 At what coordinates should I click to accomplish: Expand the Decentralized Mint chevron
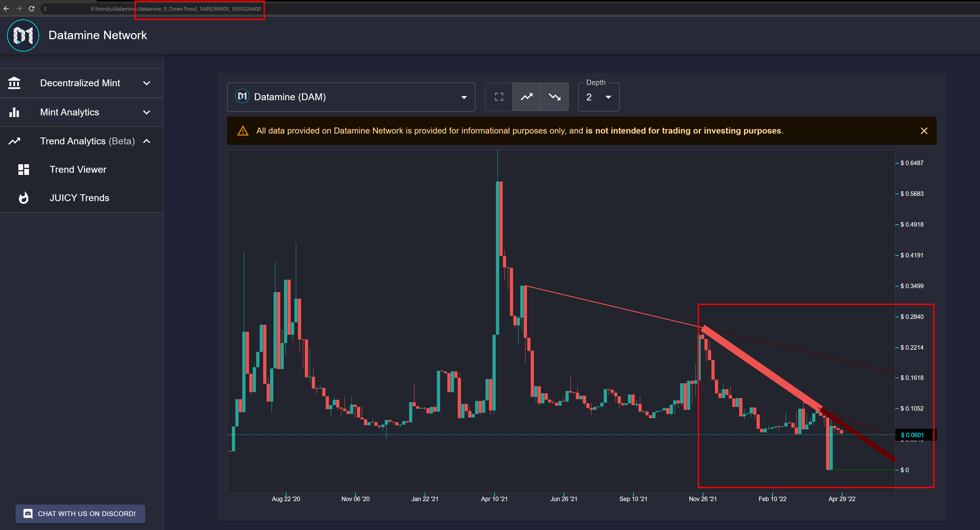pos(146,83)
